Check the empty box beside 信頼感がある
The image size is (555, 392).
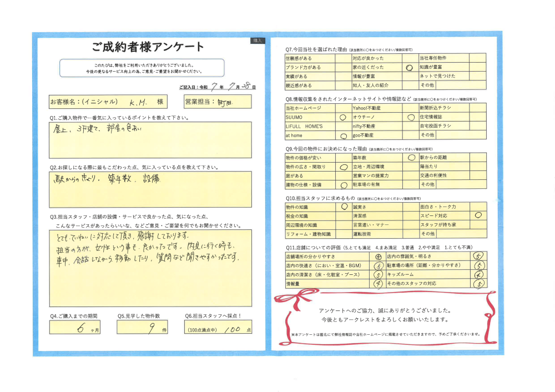(342, 58)
